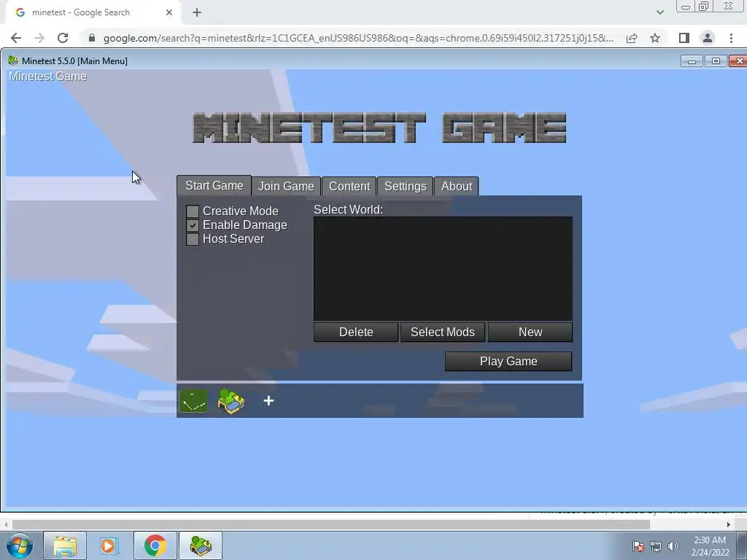Toggle the Chrome side panel icon
Viewport: 747px width, 560px height.
pyautogui.click(x=684, y=38)
